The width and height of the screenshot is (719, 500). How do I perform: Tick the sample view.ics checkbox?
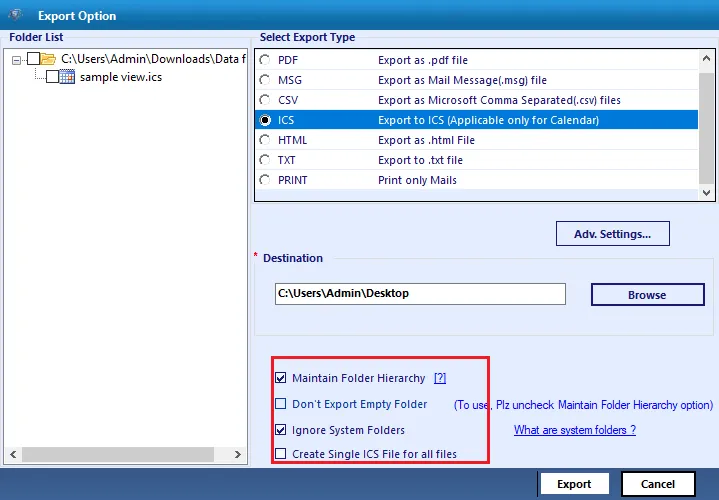(52, 77)
